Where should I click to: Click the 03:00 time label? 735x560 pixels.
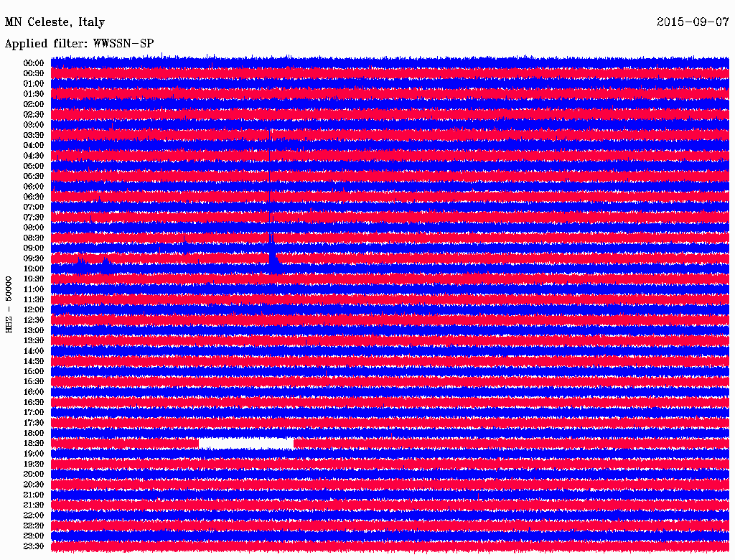click(34, 125)
